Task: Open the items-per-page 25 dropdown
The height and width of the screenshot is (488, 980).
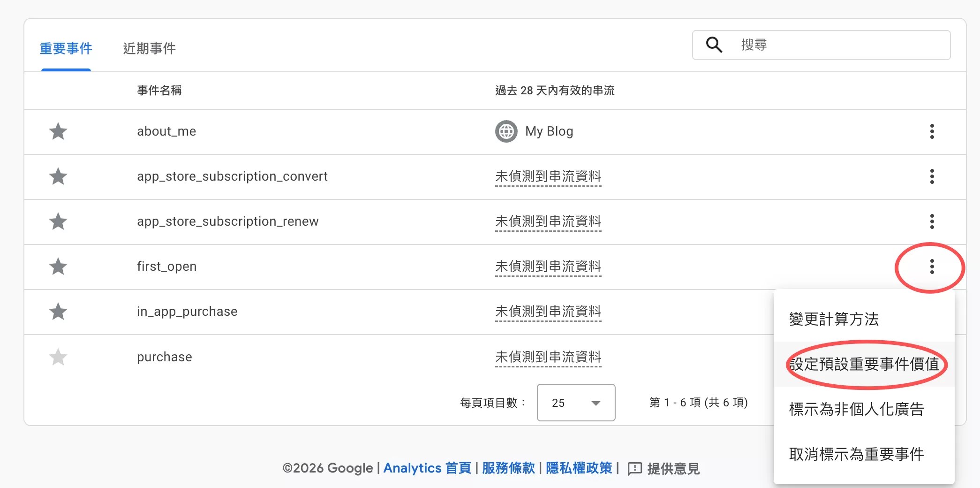Action: click(576, 403)
